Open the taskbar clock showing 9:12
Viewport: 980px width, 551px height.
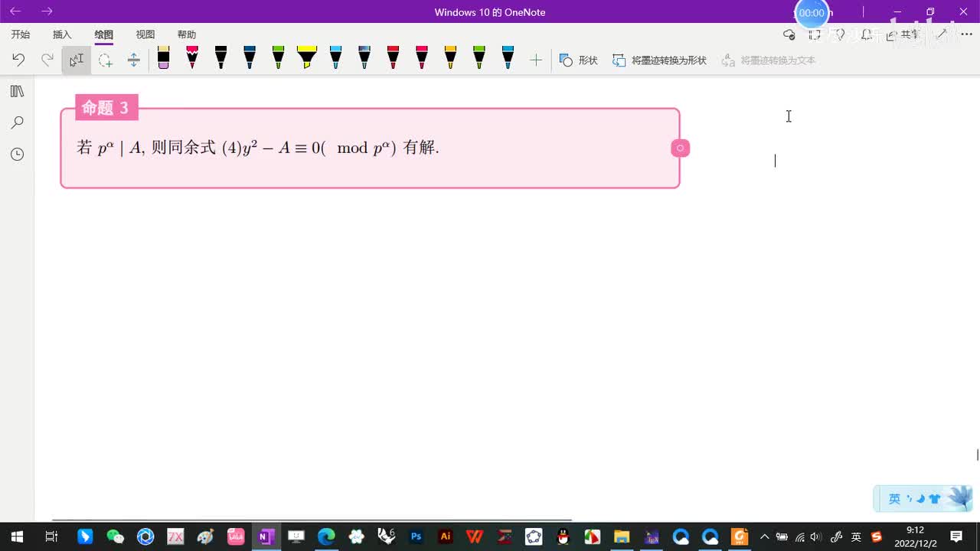click(915, 536)
